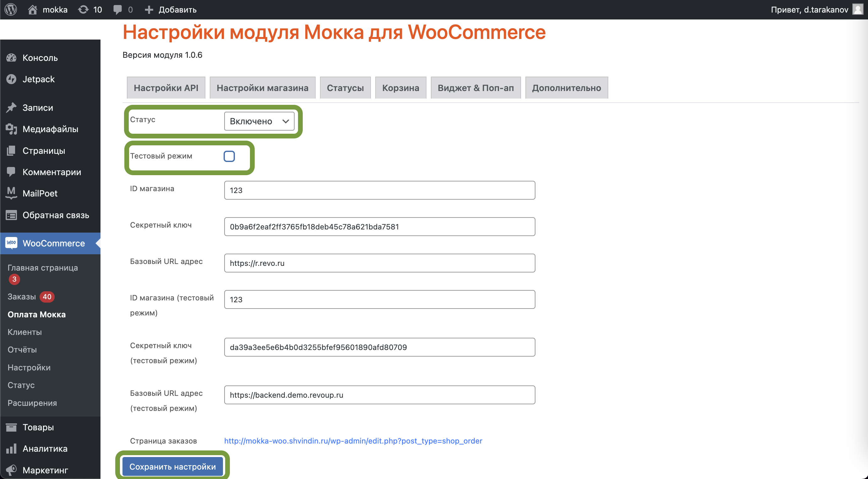Open Главная страница in WooCommerce submenu

click(43, 268)
